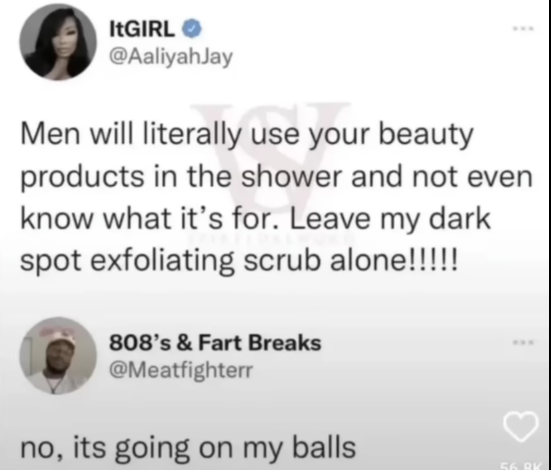Open the @Meatfighterr handle link
This screenshot has height=470, width=551.
click(x=181, y=370)
